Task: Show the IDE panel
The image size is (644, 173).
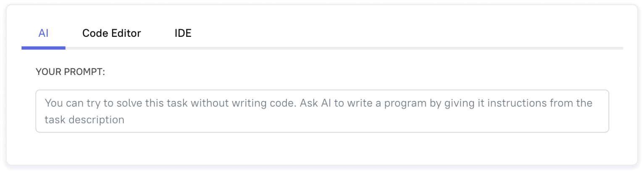Action: tap(183, 34)
